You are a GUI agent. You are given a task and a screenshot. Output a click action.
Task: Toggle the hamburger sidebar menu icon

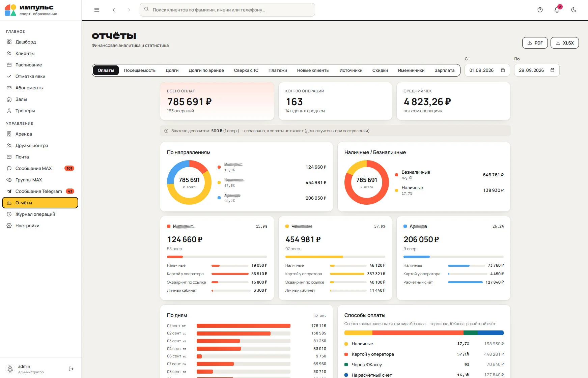click(x=97, y=10)
